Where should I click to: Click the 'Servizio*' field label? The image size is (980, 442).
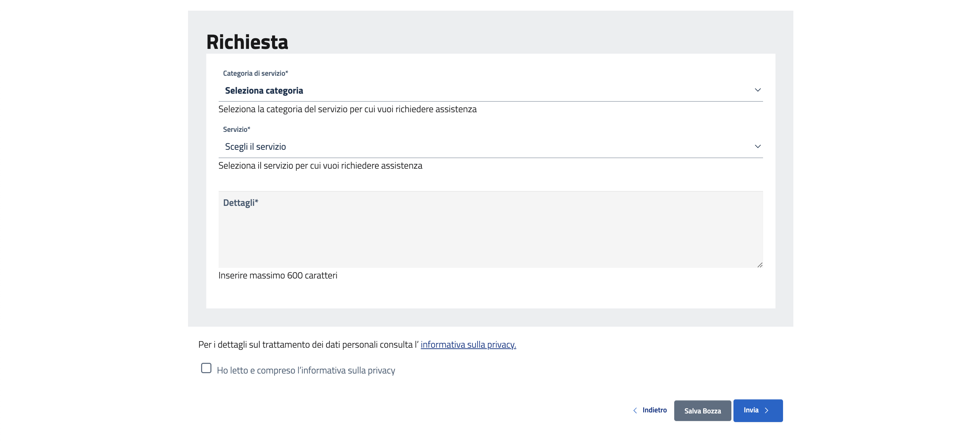coord(236,130)
